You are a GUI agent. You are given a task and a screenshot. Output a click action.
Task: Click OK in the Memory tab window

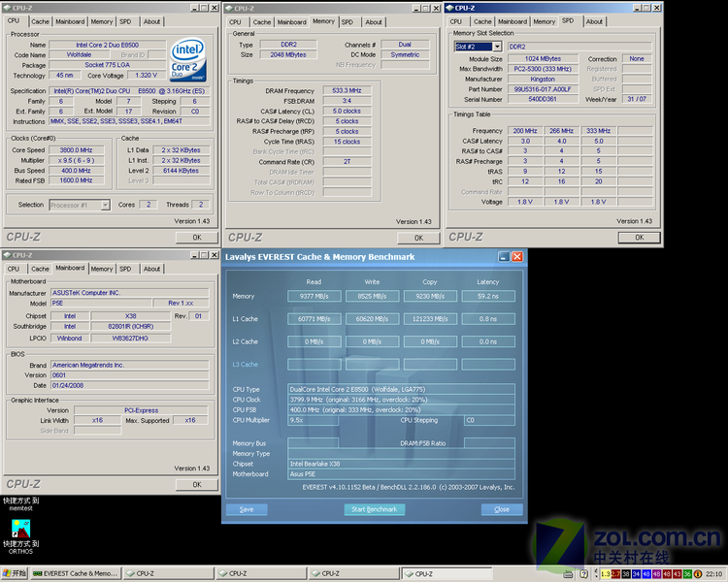point(418,238)
